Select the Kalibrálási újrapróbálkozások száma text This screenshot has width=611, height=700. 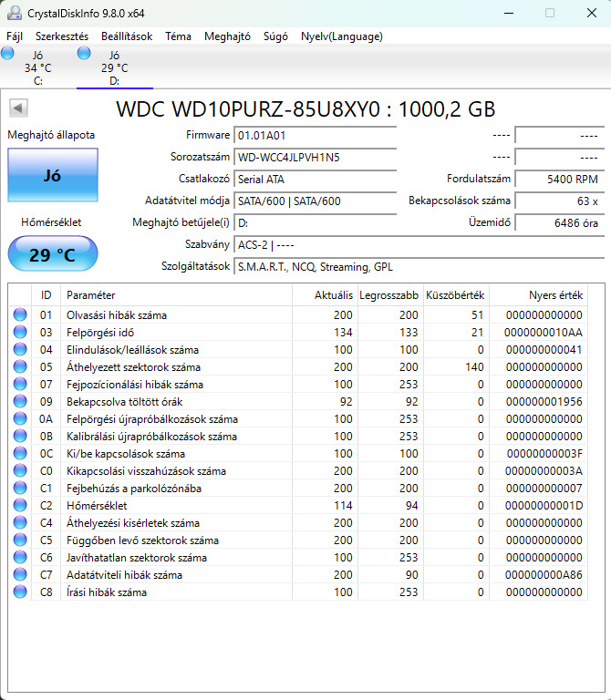[x=152, y=437]
